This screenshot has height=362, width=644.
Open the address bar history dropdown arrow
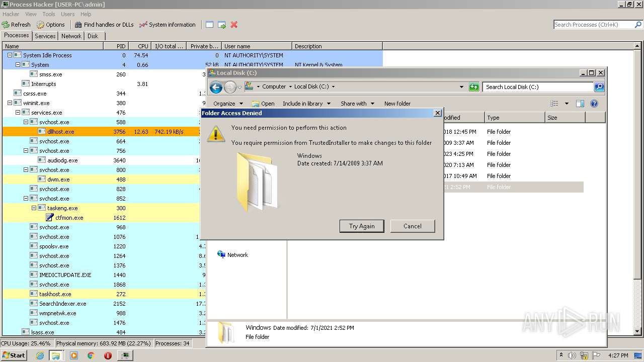point(461,87)
